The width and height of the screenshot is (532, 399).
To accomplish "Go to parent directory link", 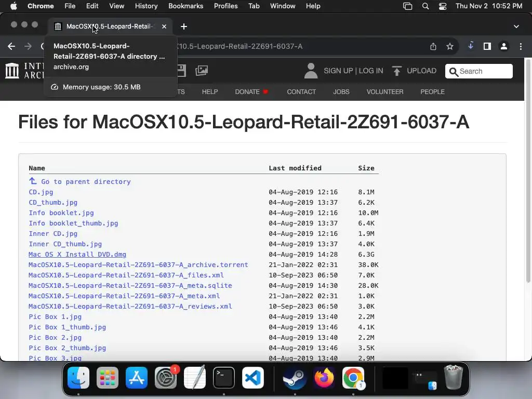I will [79, 181].
